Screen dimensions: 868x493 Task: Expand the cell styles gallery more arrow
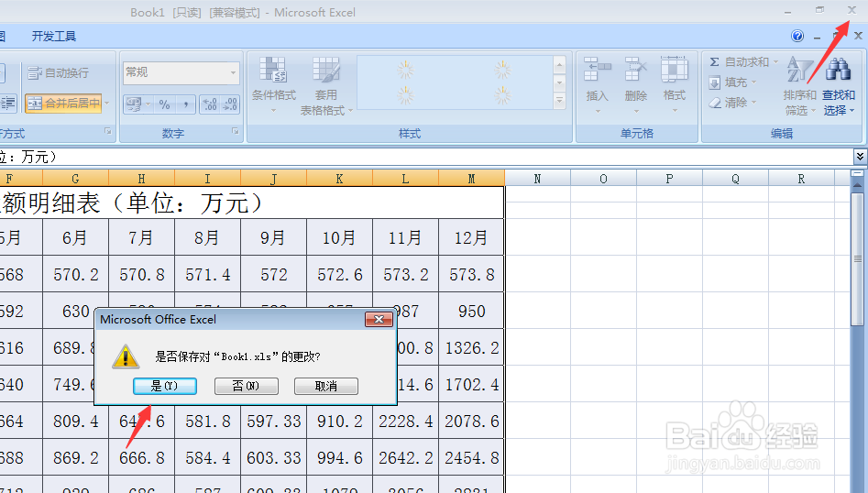pyautogui.click(x=559, y=101)
